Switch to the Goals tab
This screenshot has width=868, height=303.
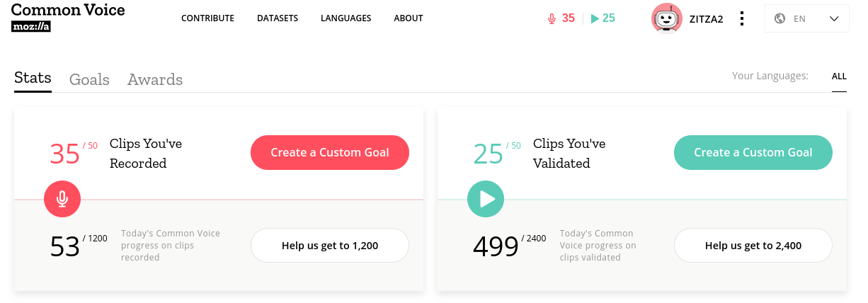point(89,79)
